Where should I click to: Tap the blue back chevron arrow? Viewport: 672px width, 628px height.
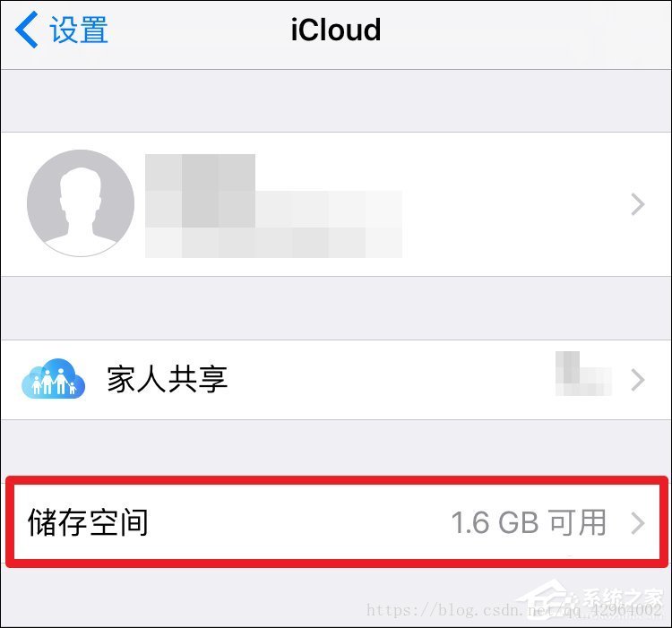point(26,30)
